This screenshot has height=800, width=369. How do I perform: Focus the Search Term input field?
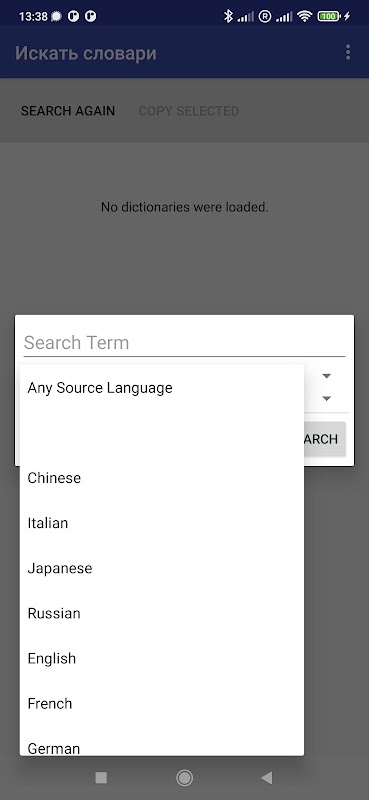[184, 342]
